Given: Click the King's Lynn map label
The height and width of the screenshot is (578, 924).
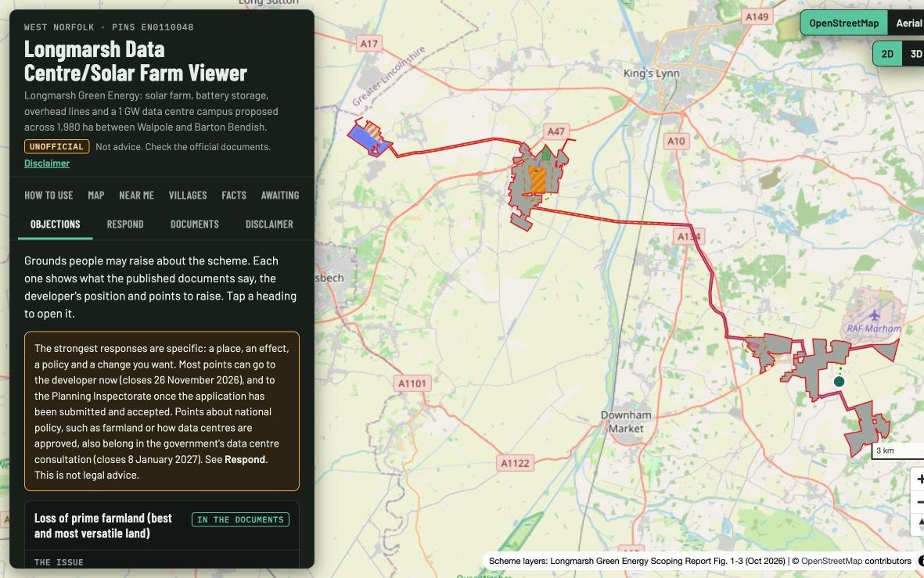Looking at the screenshot, I should pyautogui.click(x=651, y=74).
